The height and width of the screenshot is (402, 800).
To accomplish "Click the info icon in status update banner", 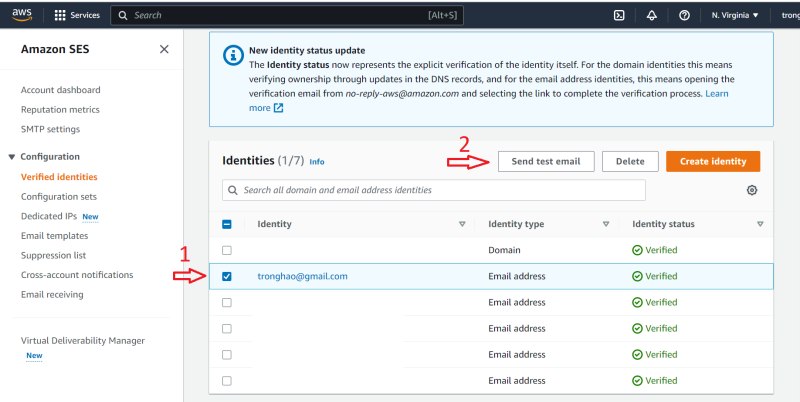I will pyautogui.click(x=233, y=55).
